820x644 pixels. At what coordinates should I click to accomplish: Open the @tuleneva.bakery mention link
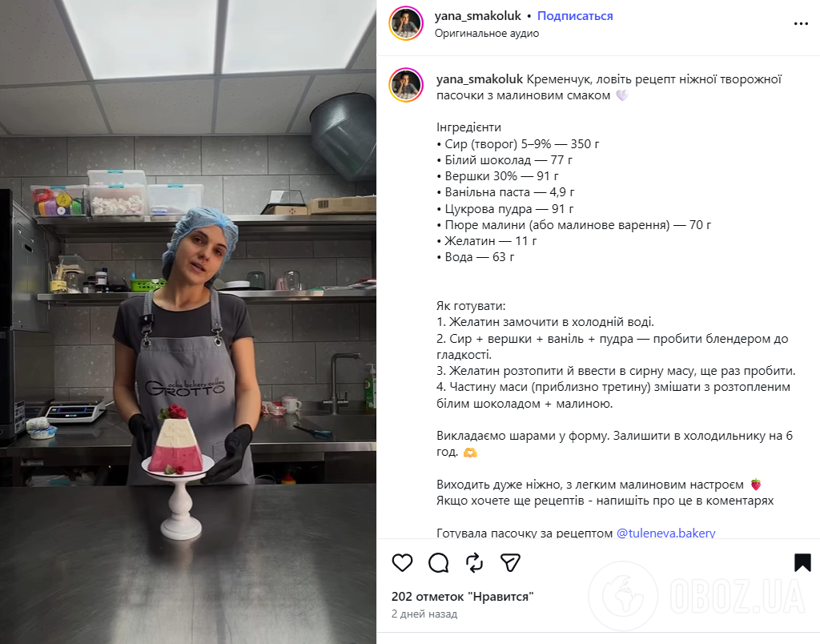coord(665,533)
